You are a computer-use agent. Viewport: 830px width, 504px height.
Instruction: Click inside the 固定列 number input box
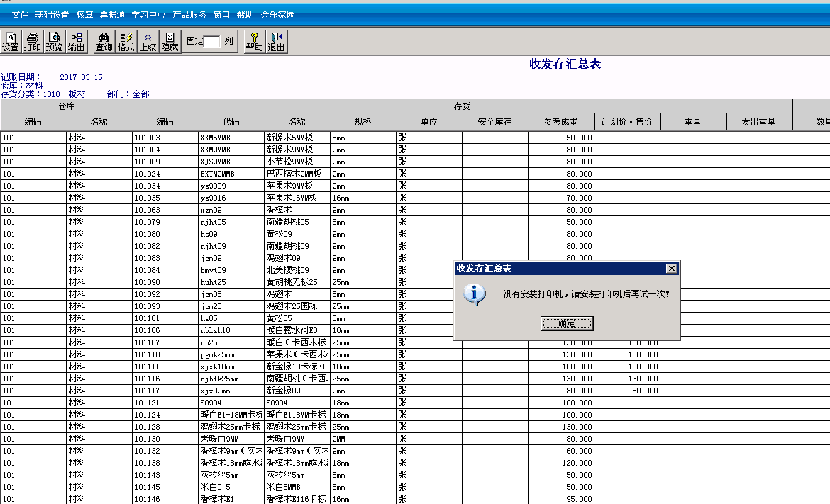pyautogui.click(x=211, y=42)
